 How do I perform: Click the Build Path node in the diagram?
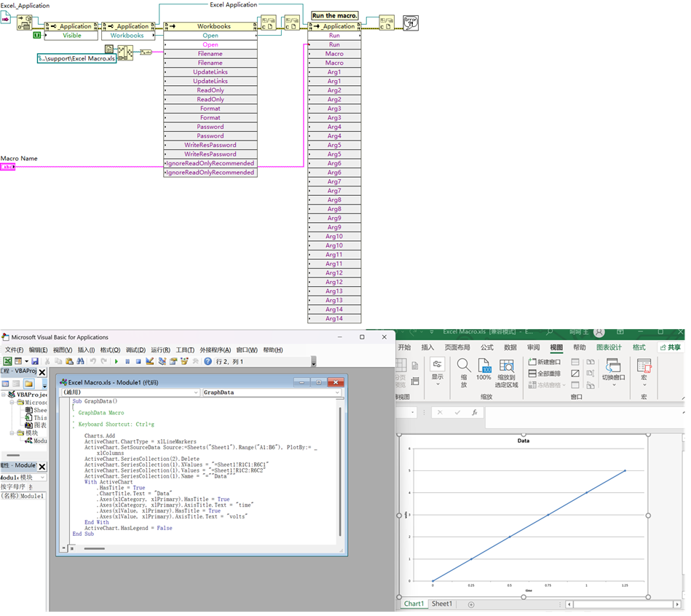(x=125, y=53)
